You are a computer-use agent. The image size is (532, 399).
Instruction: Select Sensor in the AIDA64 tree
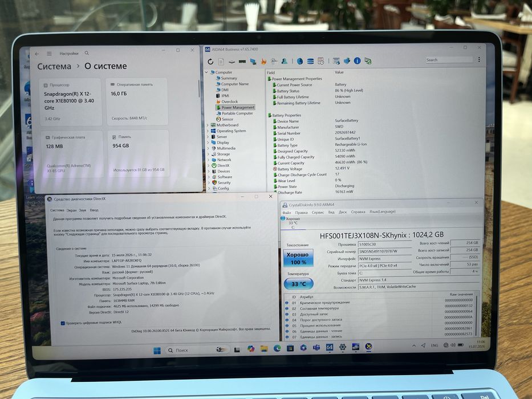pos(228,119)
